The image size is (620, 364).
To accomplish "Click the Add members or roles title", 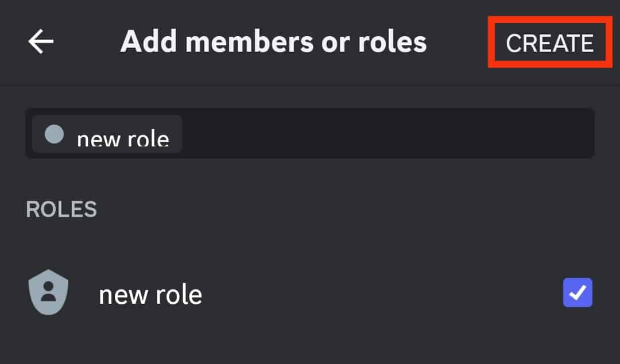I will pos(274,41).
